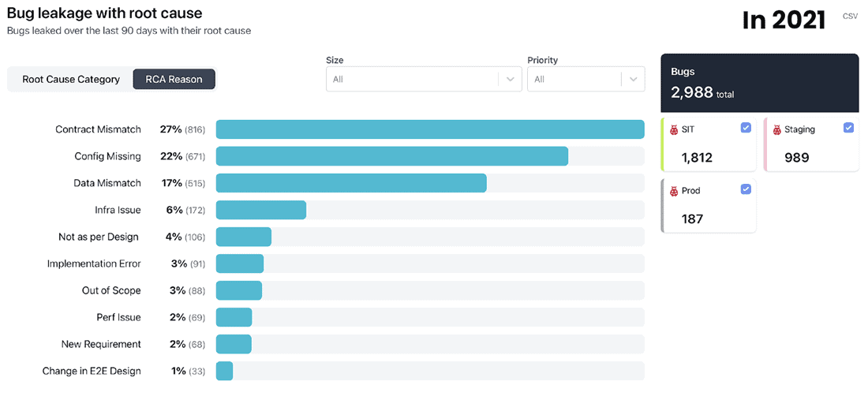Uncheck the Staging checkbox
868x400 pixels.
click(x=848, y=128)
